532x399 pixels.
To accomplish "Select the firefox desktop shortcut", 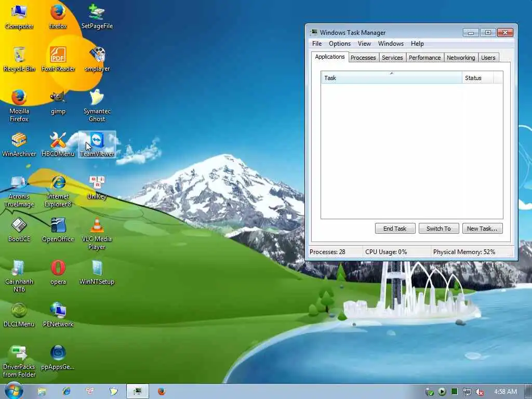I will tap(58, 16).
